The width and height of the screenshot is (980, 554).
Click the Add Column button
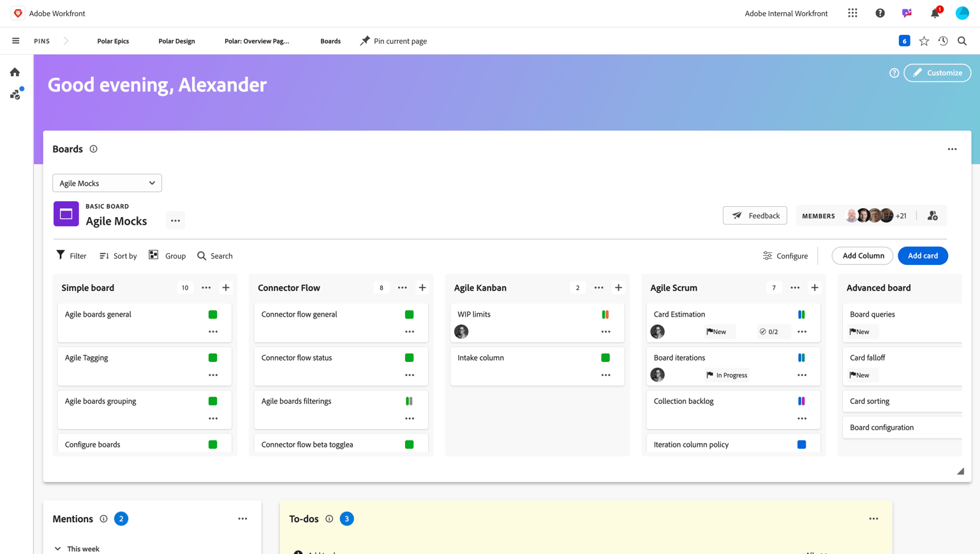pos(863,256)
